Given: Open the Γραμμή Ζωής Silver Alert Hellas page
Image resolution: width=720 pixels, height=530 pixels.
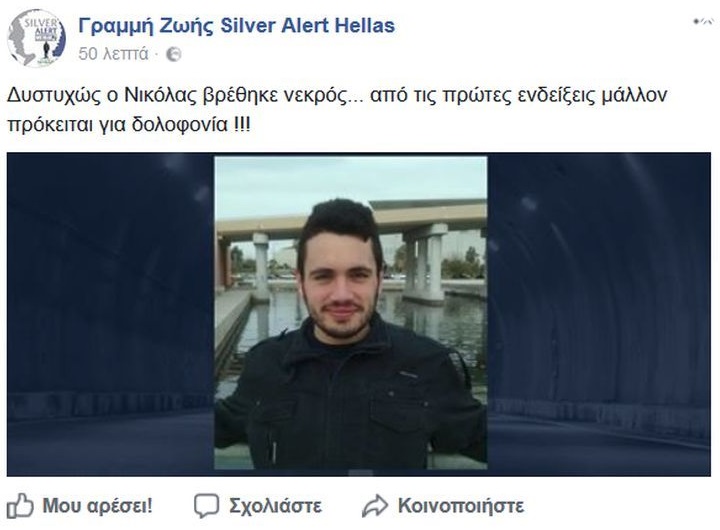Looking at the screenshot, I should pos(236,26).
